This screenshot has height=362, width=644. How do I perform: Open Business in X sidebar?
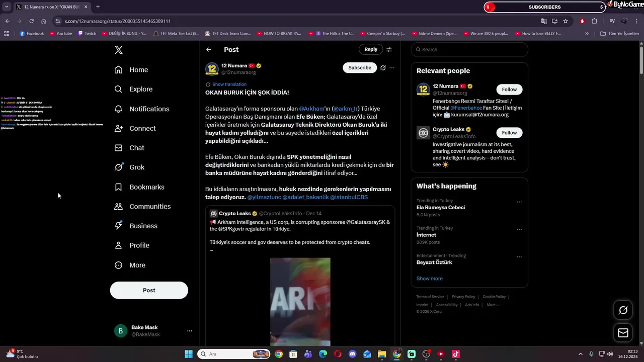coord(136,226)
